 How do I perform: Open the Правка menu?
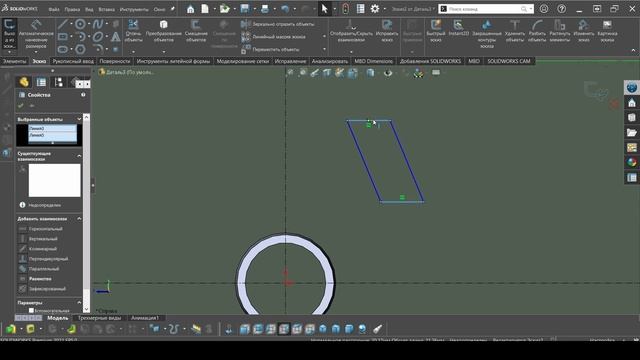click(72, 9)
